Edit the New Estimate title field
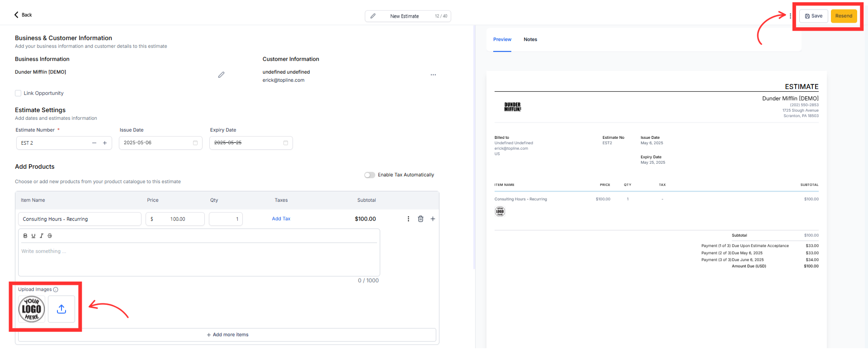 pyautogui.click(x=408, y=16)
